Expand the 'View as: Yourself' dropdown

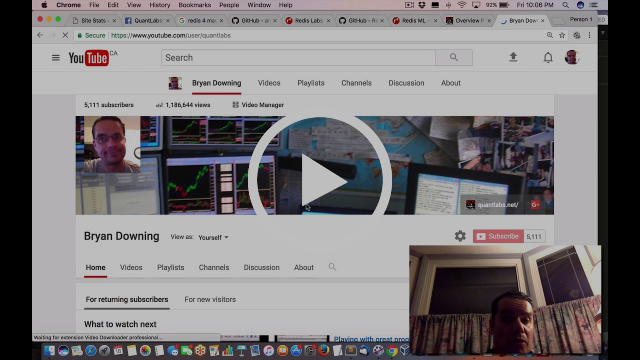coord(213,237)
